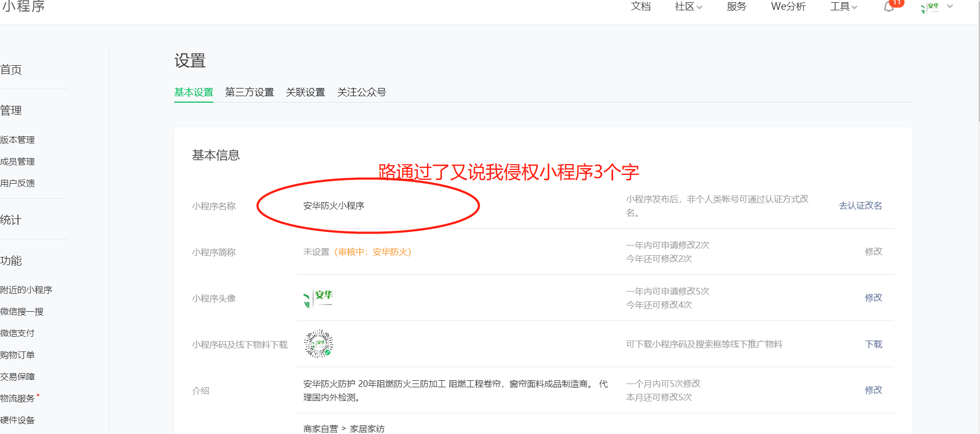Click 修改 for 介绍 row

(874, 390)
